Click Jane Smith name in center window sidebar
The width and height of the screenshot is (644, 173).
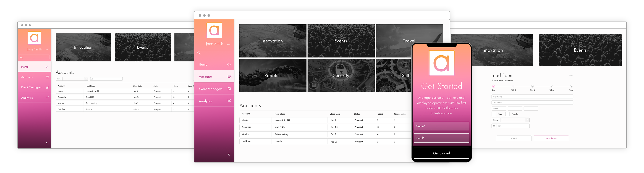point(214,44)
